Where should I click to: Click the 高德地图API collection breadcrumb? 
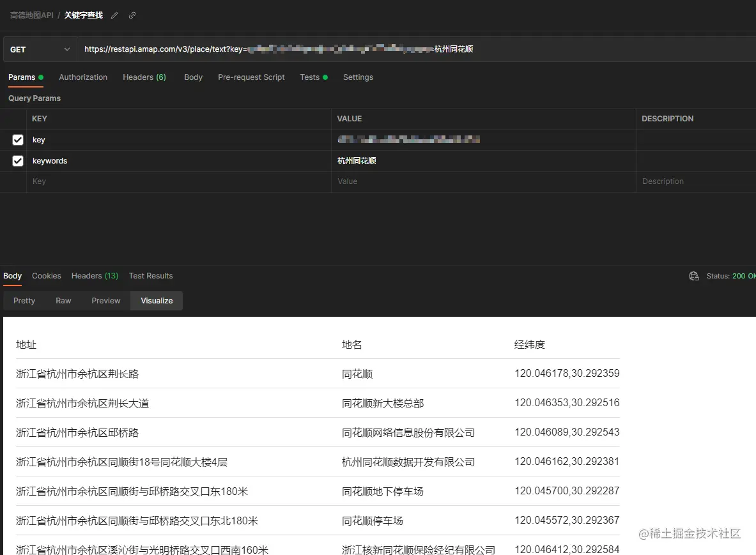(32, 15)
